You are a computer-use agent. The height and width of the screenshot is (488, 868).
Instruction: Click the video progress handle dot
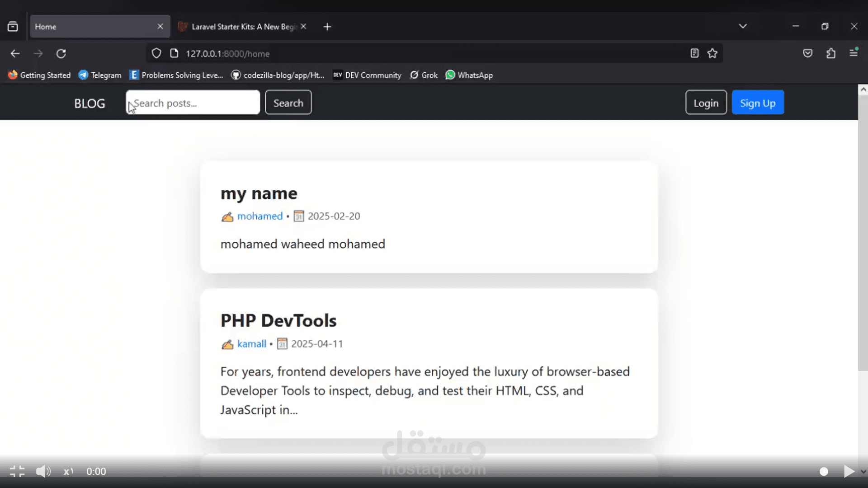[824, 471]
